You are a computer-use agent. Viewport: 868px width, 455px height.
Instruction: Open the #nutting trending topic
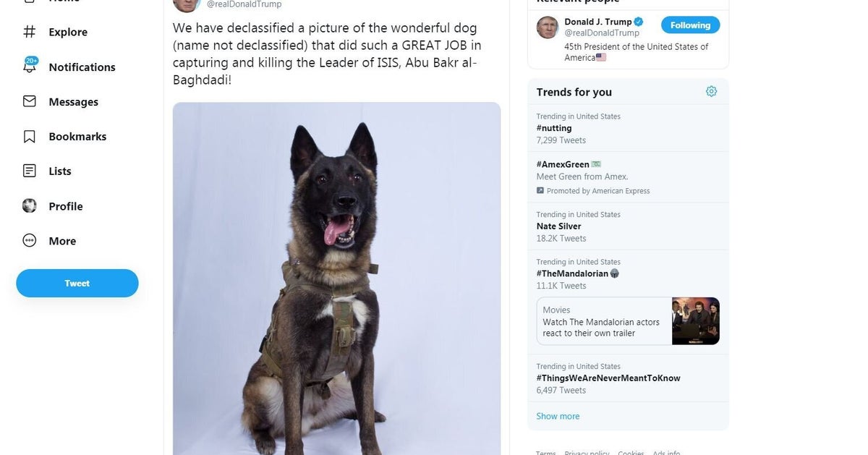(x=554, y=128)
